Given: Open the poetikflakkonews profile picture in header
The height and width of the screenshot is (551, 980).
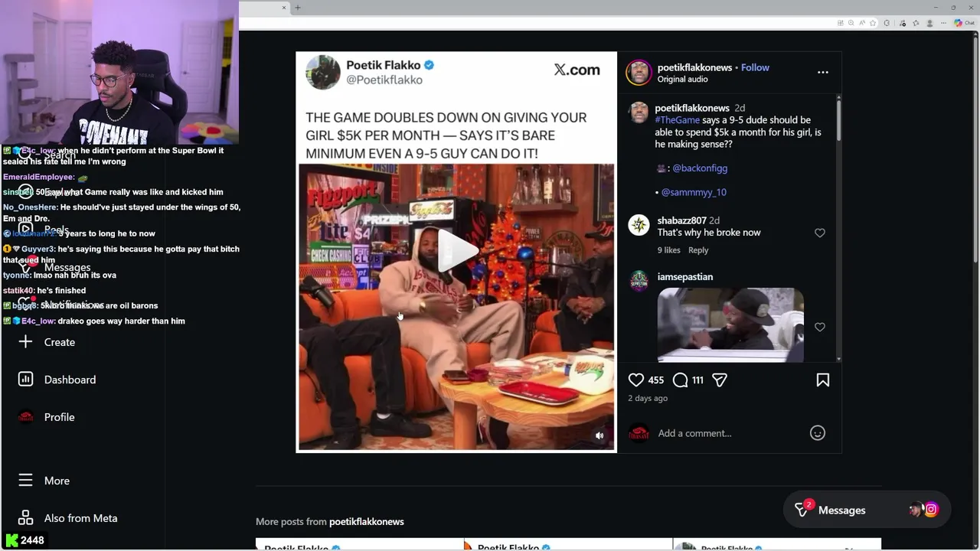Looking at the screenshot, I should tap(639, 73).
